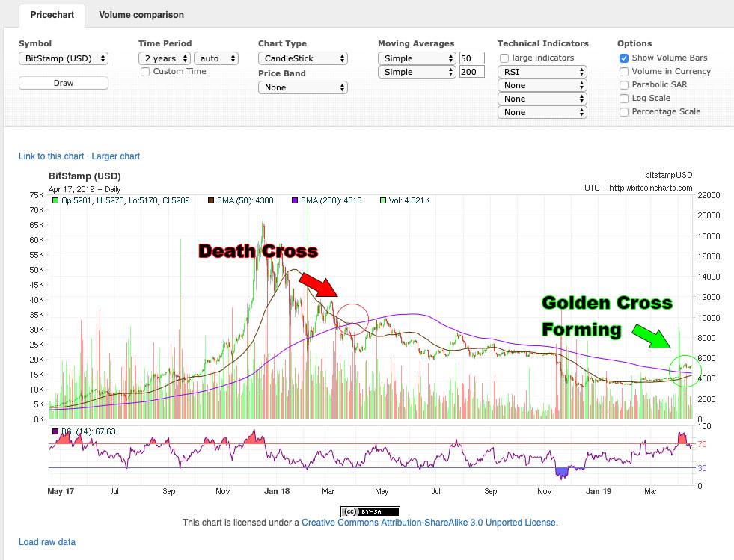Screen dimensions: 734x560
Task: Click the RSI (14): 67.63 readout
Action: 88,431
